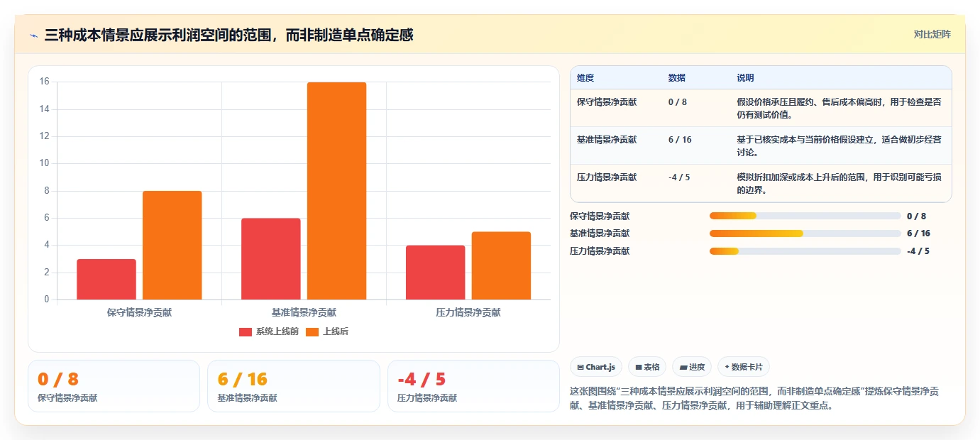This screenshot has height=440, width=980.
Task: Click the red bar for 压力情景净贡献
Action: pos(436,273)
